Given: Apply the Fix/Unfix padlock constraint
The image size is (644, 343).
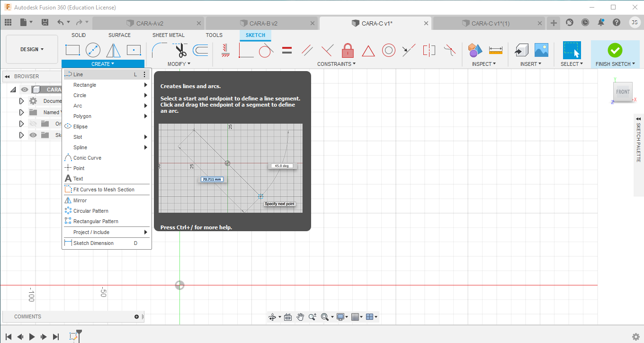Looking at the screenshot, I should pyautogui.click(x=348, y=50).
